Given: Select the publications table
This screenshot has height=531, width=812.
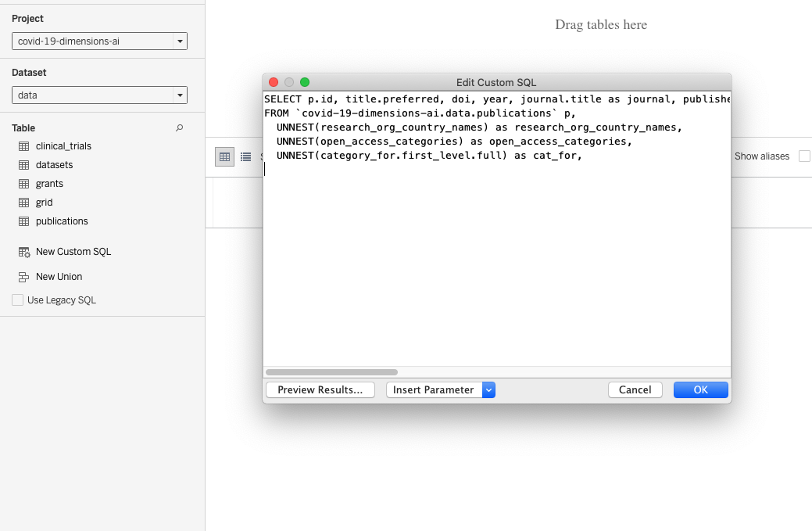Looking at the screenshot, I should point(62,221).
